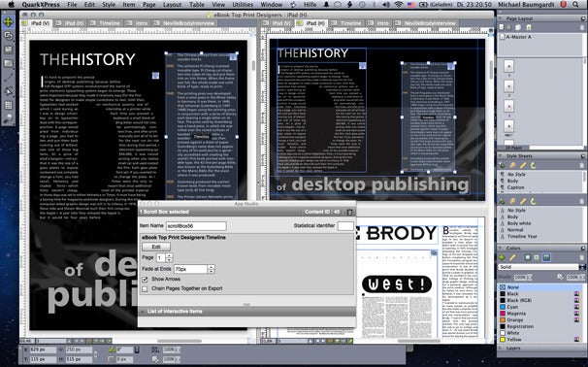The height and width of the screenshot is (367, 588).
Task: Collapse the Style Sheets panel
Action: [x=501, y=155]
